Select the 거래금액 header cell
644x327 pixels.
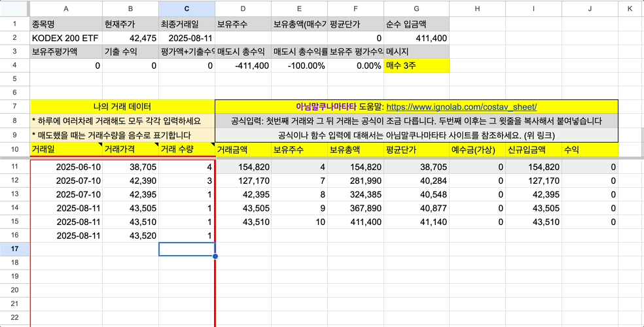pos(243,150)
